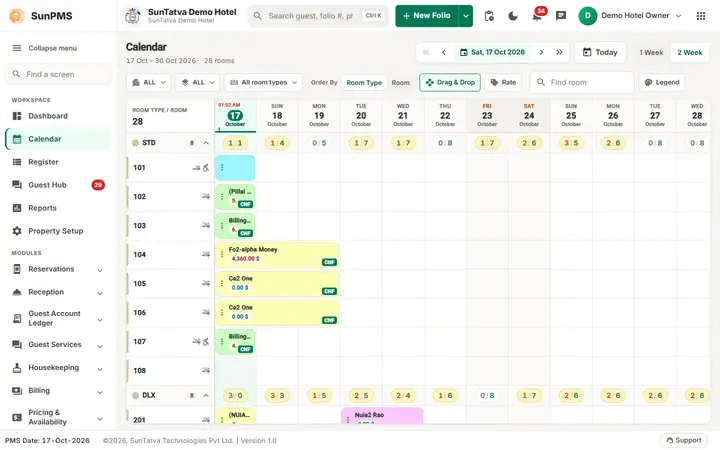Image resolution: width=720 pixels, height=450 pixels.
Task: Collapse the STD room type group
Action: [x=206, y=143]
